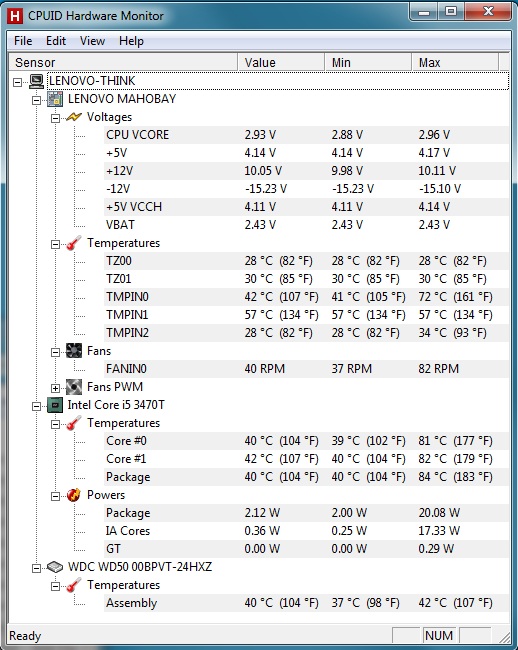Minimize the Hardware Monitor window
Image resolution: width=518 pixels, height=650 pixels.
[x=424, y=12]
